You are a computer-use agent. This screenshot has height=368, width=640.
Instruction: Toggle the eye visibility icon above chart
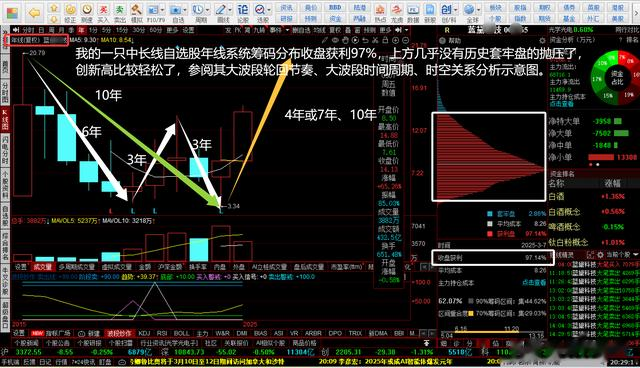[335, 40]
